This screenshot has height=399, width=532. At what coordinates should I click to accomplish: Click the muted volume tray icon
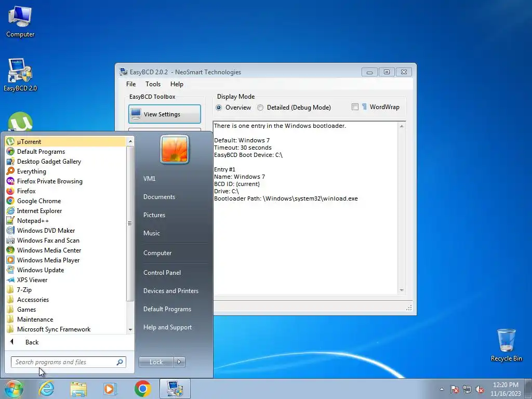point(480,390)
